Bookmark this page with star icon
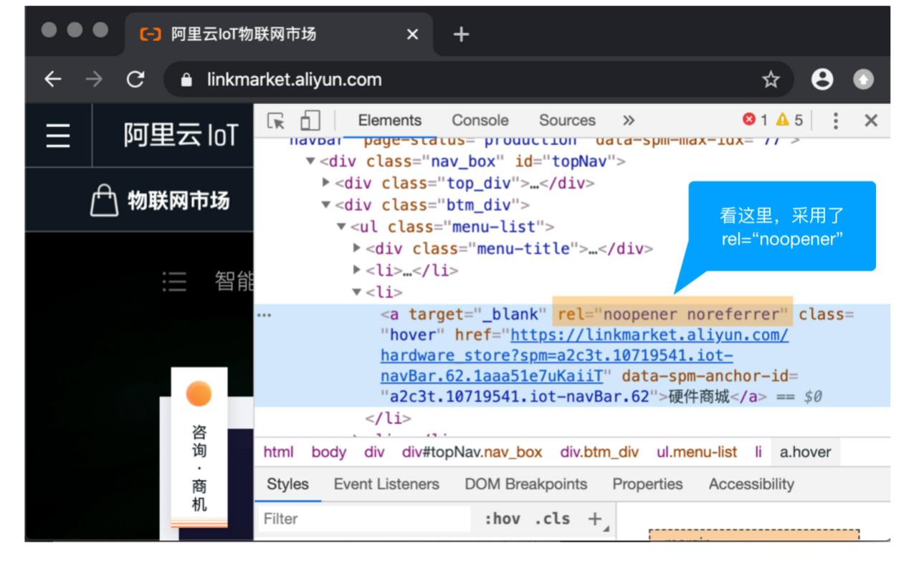The width and height of the screenshot is (924, 566). (x=771, y=80)
